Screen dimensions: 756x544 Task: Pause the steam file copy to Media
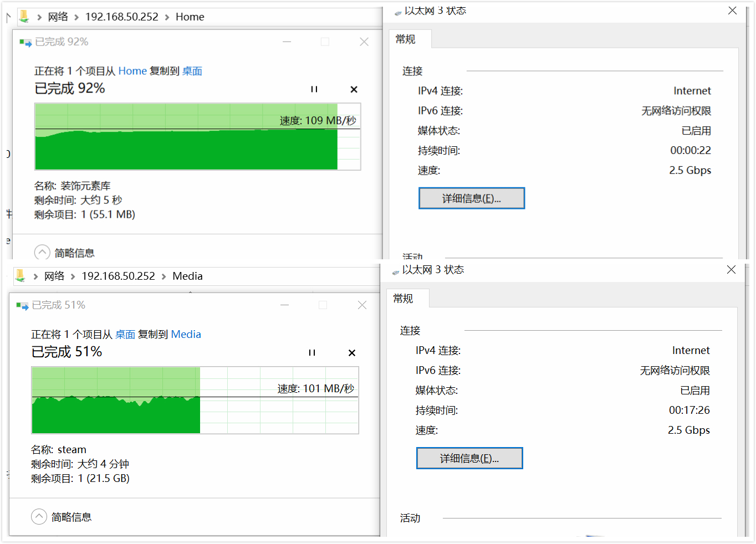coord(311,352)
